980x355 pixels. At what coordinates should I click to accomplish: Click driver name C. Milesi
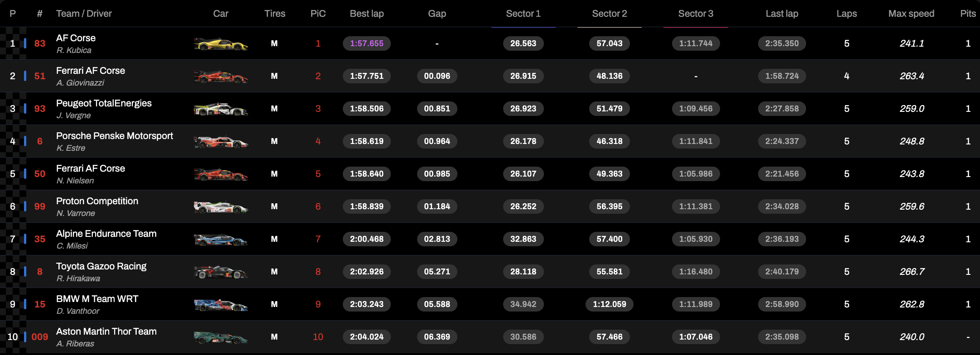pyautogui.click(x=72, y=246)
